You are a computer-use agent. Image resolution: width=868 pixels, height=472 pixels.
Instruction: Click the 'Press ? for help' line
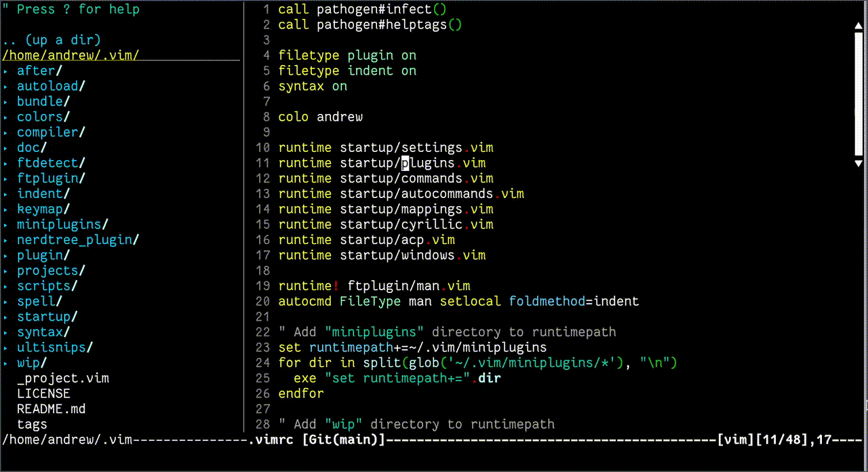tap(71, 9)
